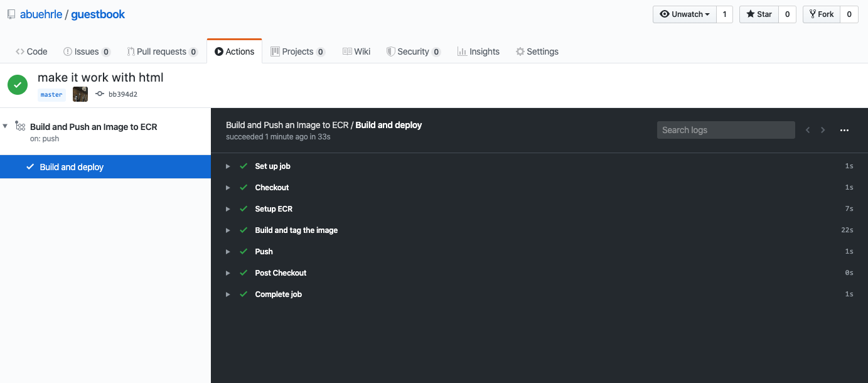The height and width of the screenshot is (383, 868).
Task: Select the Build and deploy job
Action: 105,167
